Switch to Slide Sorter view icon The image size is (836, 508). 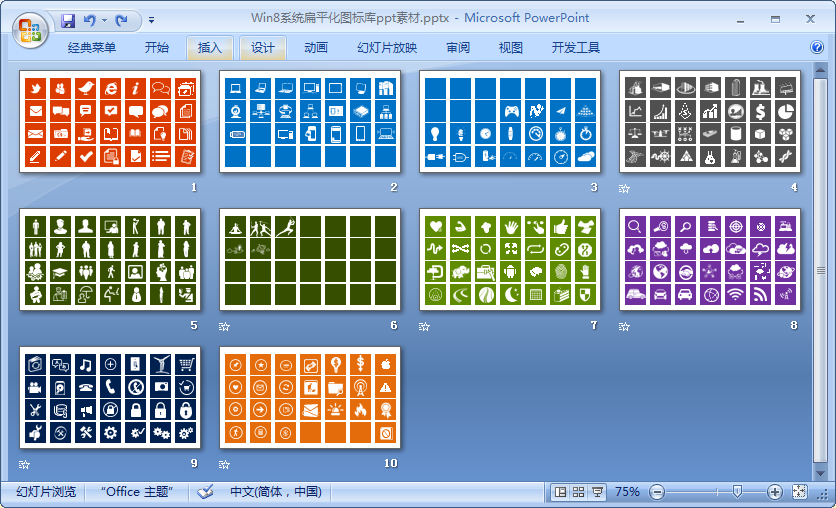tap(578, 492)
